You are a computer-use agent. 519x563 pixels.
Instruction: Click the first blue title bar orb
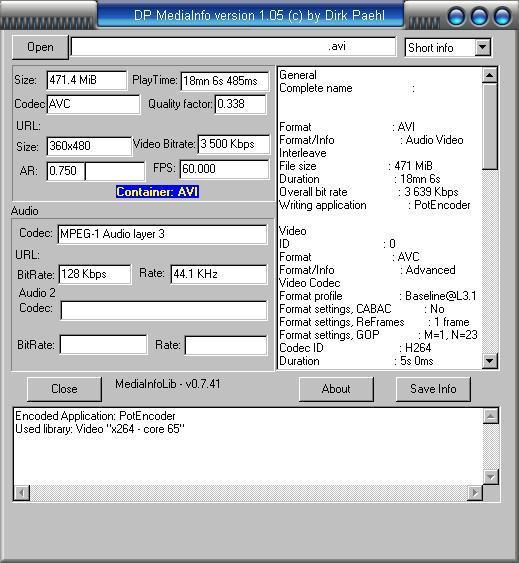click(457, 16)
